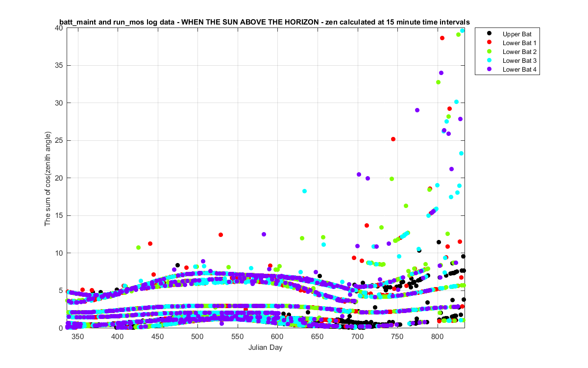Click y-axis tick label 10
588x368 pixels.
coord(59,253)
